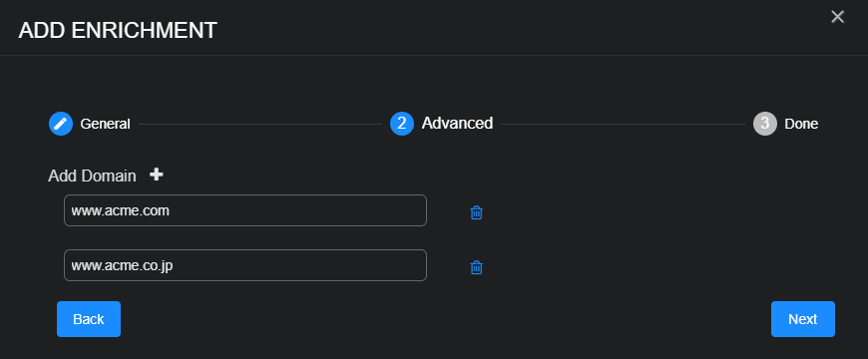Select the step 2 number circle

click(x=402, y=124)
